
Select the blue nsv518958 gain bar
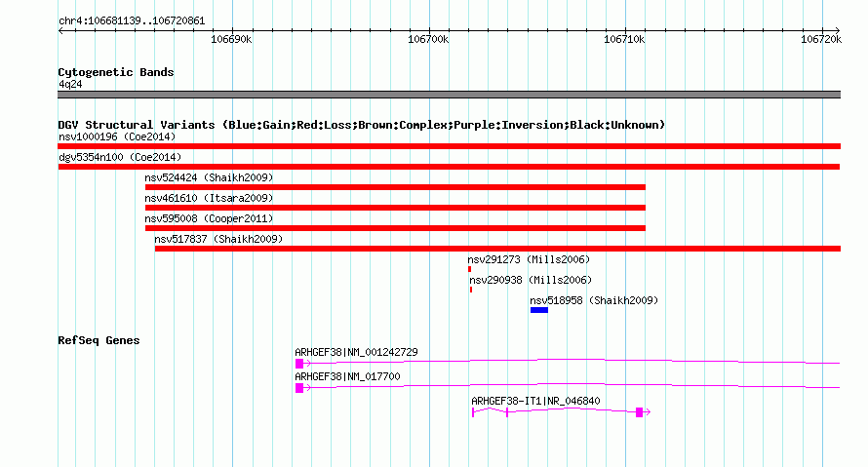pyautogui.click(x=539, y=310)
